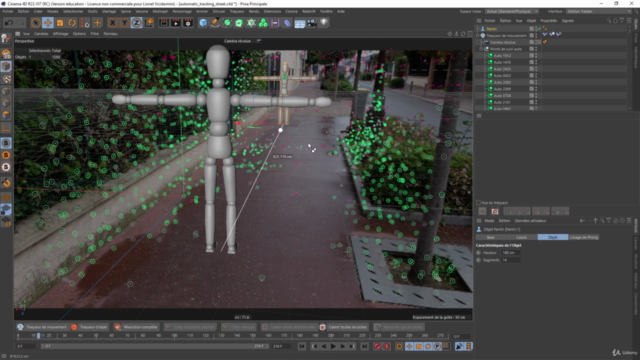
Task: Switch to the Coord. attribute tab
Action: click(x=521, y=237)
